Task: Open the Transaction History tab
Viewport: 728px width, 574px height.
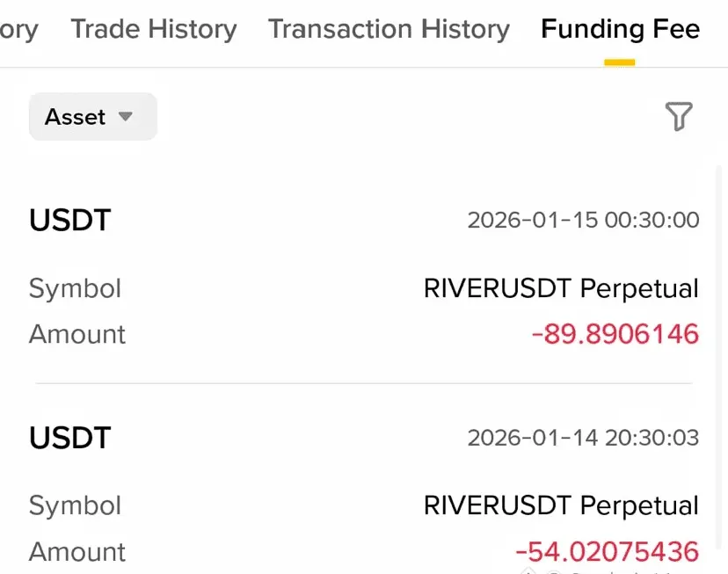Action: click(389, 29)
